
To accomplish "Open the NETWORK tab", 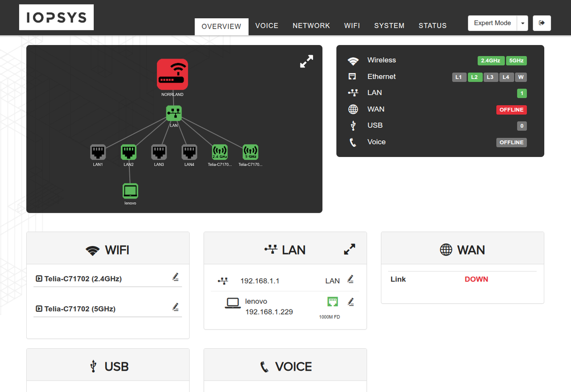I will click(x=311, y=26).
